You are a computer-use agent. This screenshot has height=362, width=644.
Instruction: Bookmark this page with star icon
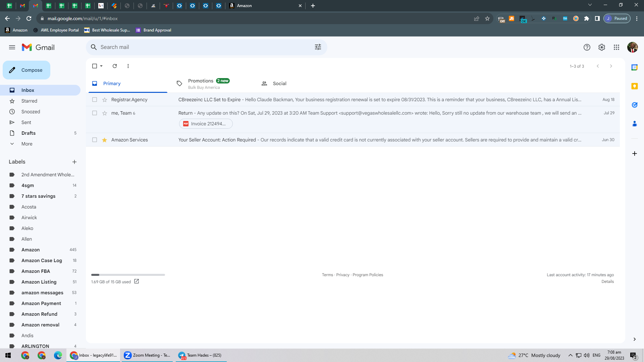pyautogui.click(x=487, y=19)
